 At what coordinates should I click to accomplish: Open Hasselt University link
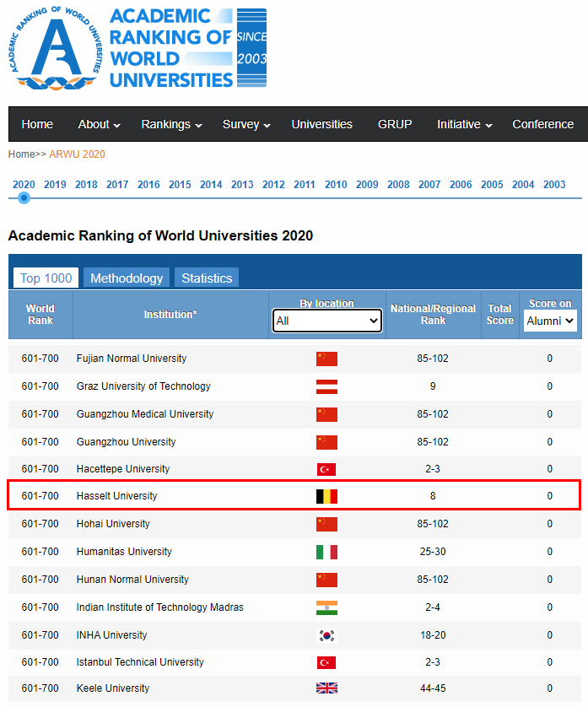(x=116, y=496)
